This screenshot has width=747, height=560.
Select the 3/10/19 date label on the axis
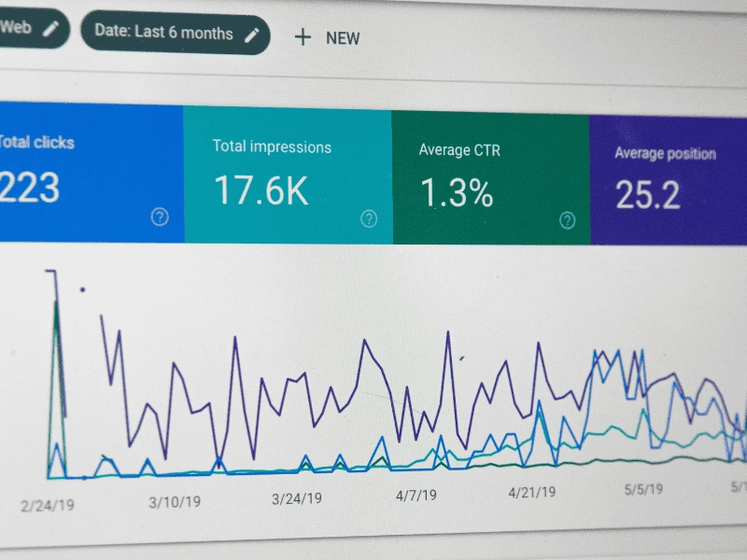(x=175, y=501)
